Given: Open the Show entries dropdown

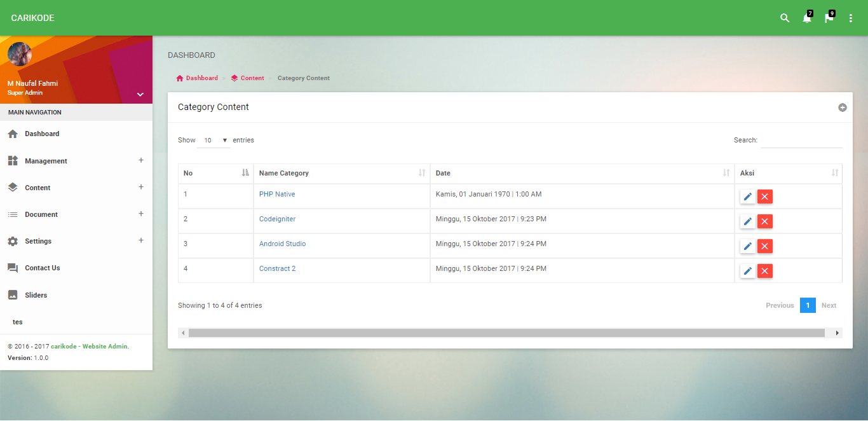Looking at the screenshot, I should tap(214, 140).
